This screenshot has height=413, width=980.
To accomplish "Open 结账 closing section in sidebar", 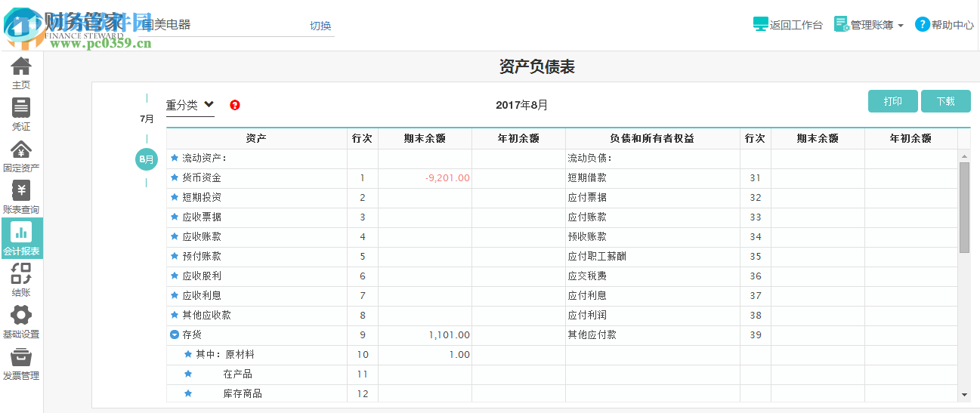I will (x=21, y=280).
